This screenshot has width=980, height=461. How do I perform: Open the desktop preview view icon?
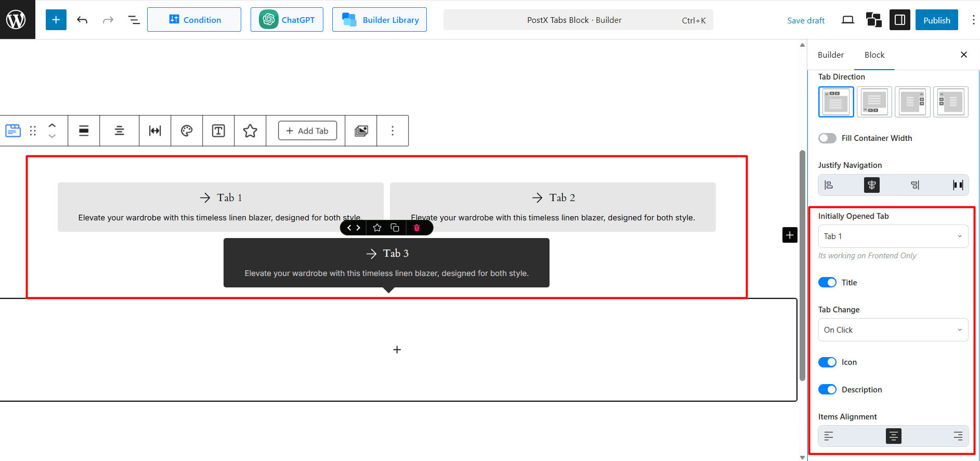pyautogui.click(x=848, y=20)
